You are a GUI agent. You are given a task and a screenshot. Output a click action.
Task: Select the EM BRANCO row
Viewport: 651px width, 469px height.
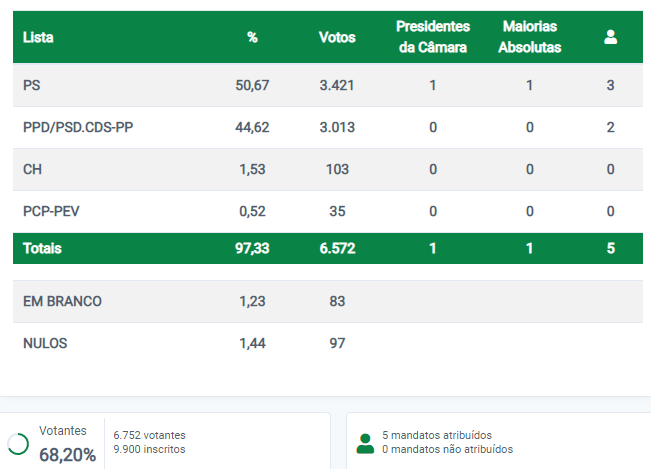328,301
